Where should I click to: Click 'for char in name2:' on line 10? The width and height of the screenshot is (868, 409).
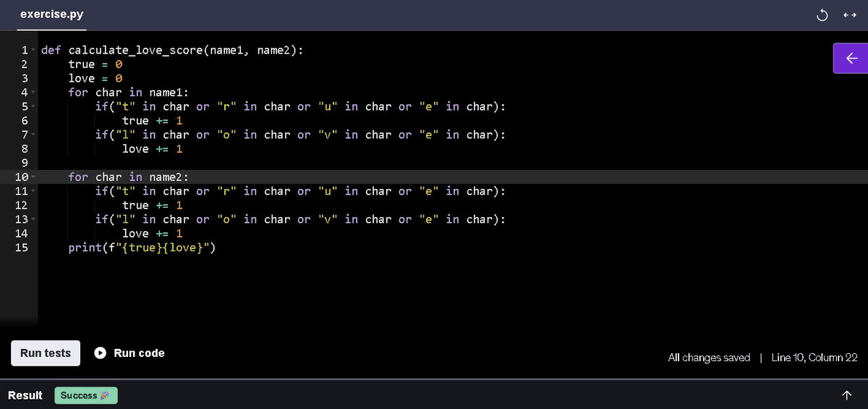[129, 177]
